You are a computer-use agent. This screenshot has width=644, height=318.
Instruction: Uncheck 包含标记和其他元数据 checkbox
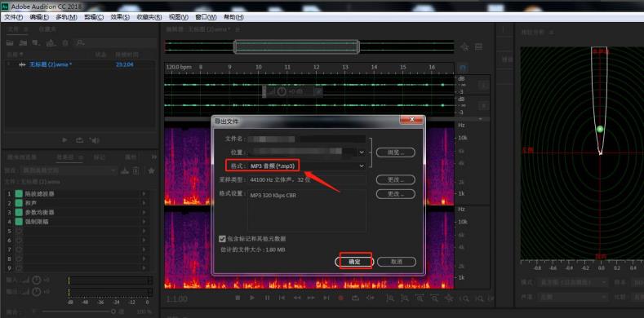[223, 238]
